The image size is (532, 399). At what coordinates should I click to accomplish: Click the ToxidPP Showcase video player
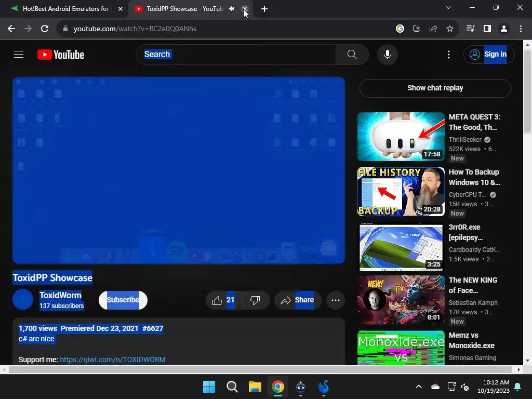pos(179,170)
